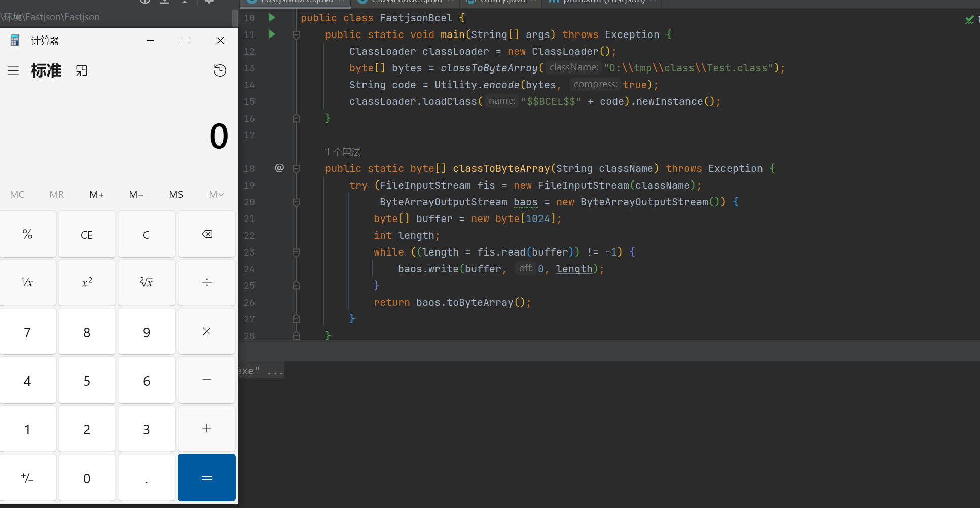Click the calculator result display showing 0
Viewport: 980px width, 508px height.
(219, 136)
